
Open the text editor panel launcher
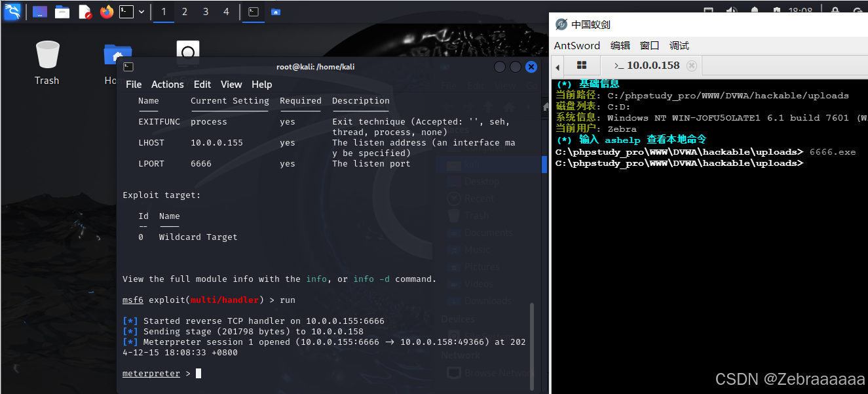pyautogui.click(x=85, y=12)
